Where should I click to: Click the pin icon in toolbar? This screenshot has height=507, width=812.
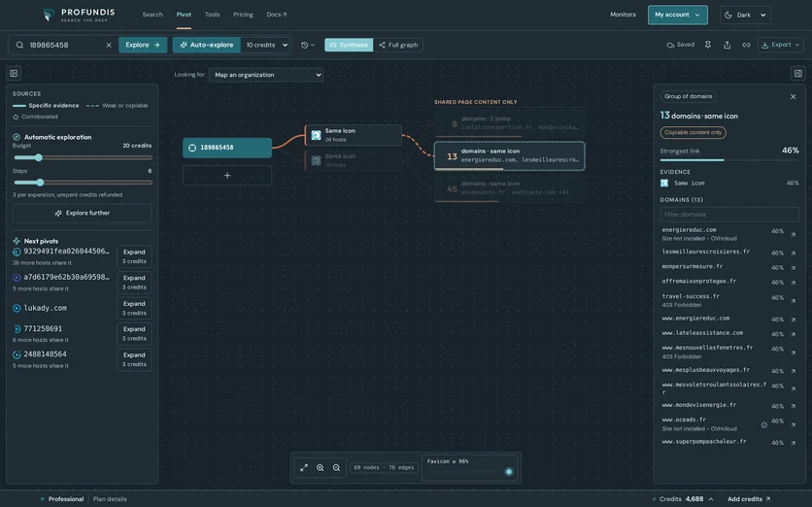click(707, 45)
